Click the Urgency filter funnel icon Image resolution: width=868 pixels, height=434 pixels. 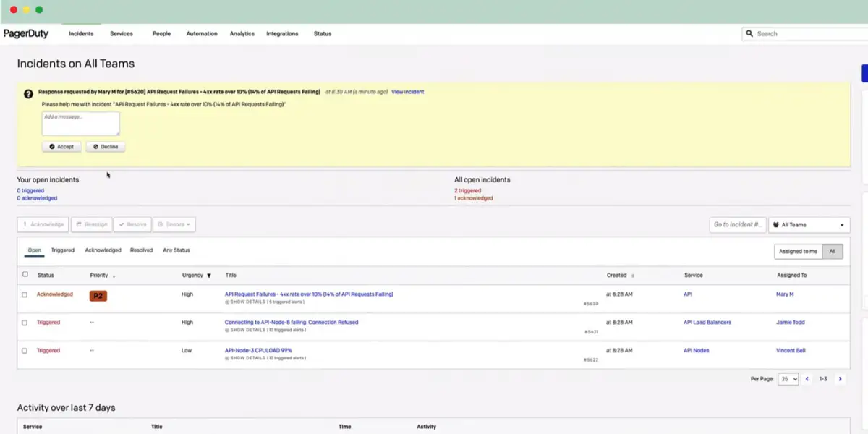point(209,276)
